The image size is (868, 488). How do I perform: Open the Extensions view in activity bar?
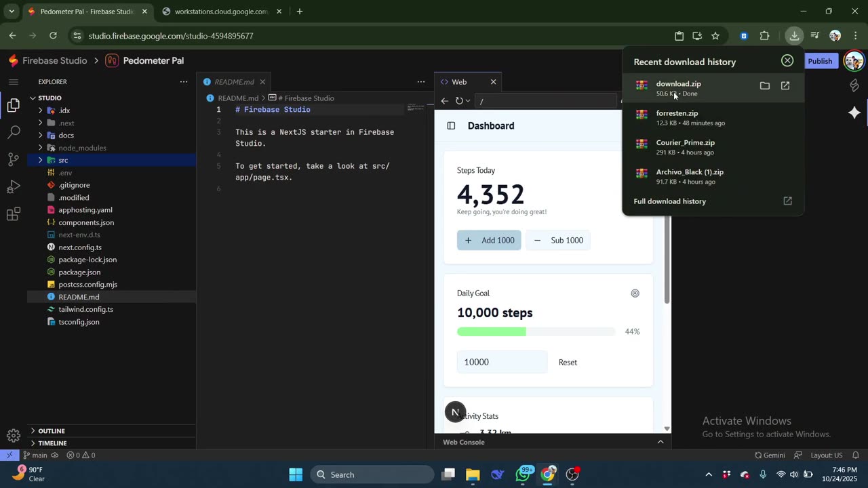[14, 215]
